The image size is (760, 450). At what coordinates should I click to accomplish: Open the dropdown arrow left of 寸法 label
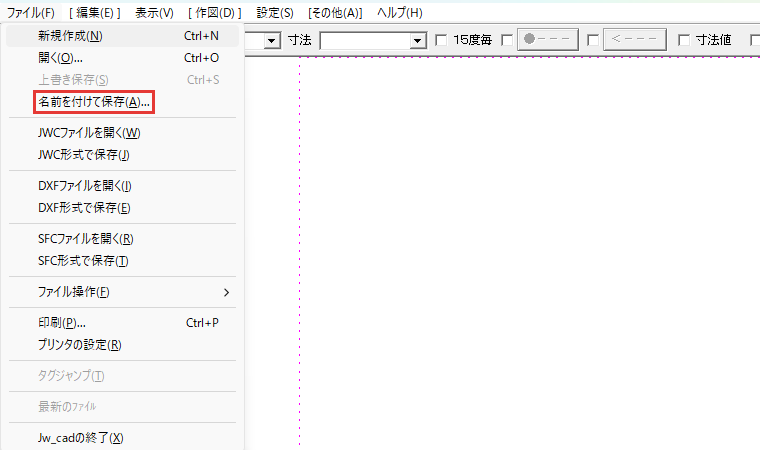pos(272,41)
